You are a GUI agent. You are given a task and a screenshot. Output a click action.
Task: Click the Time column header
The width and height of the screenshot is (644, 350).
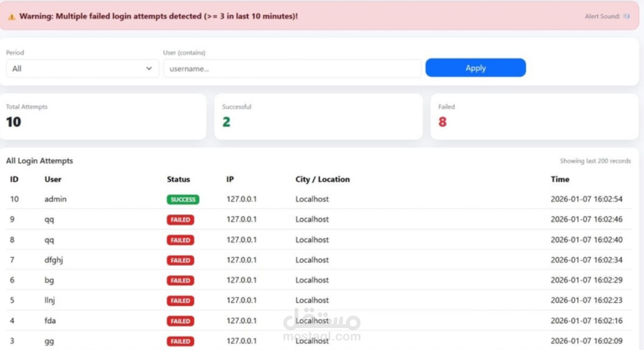click(560, 179)
